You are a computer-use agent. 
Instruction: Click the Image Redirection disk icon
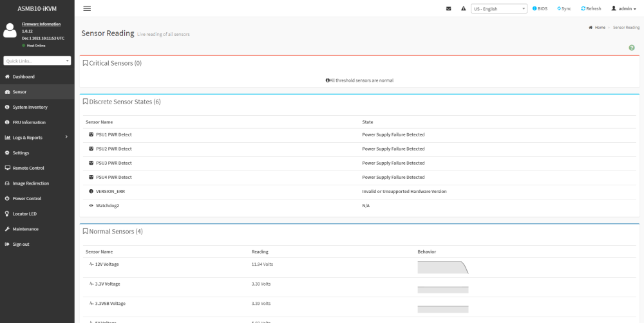click(7, 183)
